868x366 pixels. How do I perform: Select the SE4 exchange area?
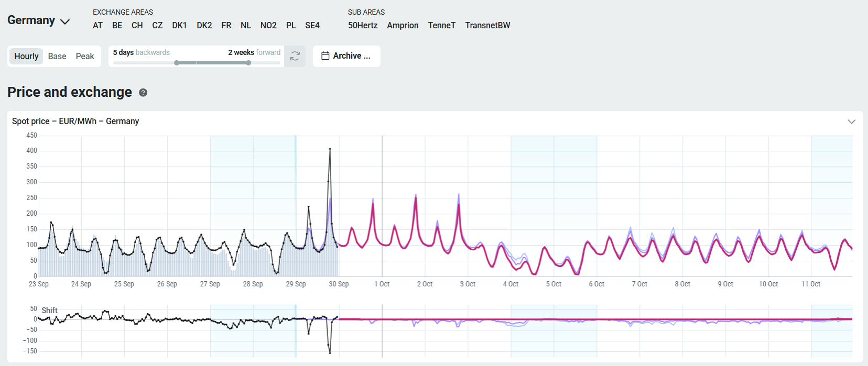click(312, 26)
